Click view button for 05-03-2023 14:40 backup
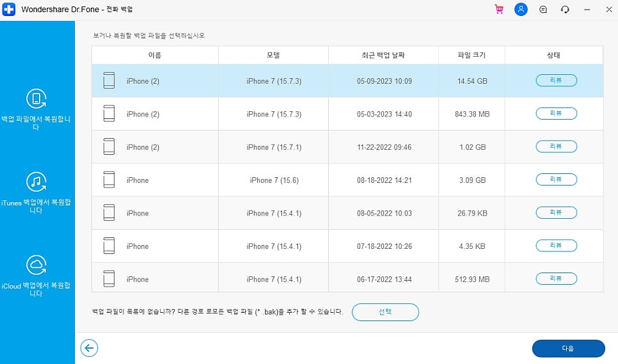Image resolution: width=618 pixels, height=364 pixels. (556, 113)
